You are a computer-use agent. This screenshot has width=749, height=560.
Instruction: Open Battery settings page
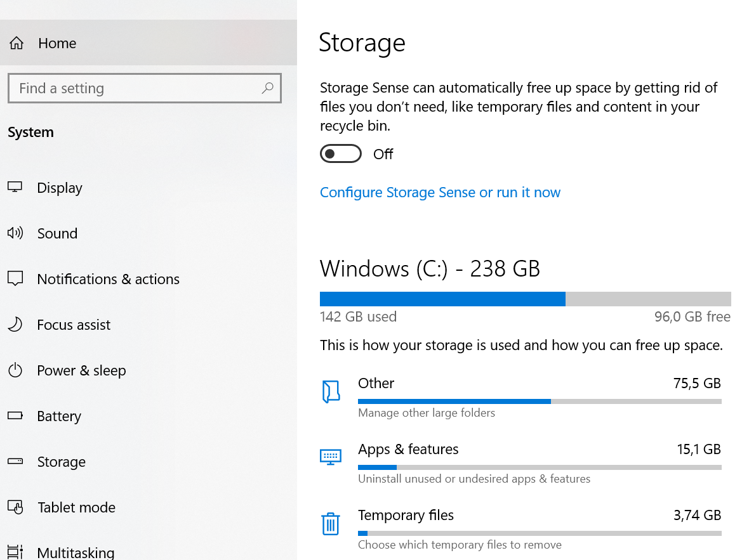pos(149,416)
